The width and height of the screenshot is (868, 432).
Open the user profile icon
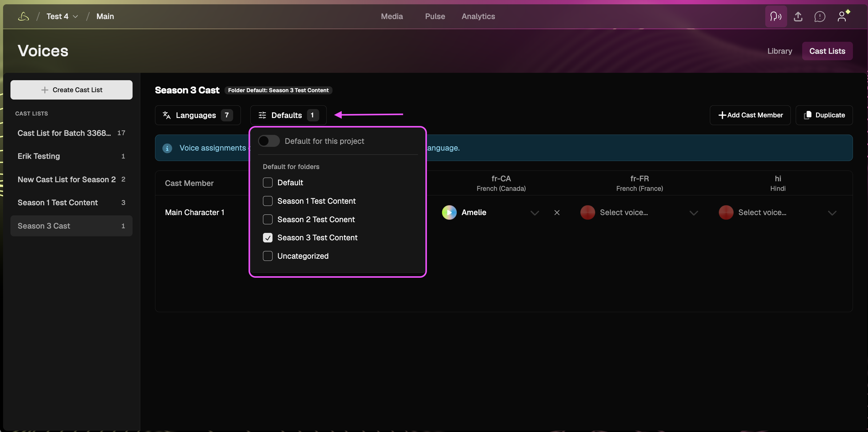tap(842, 16)
